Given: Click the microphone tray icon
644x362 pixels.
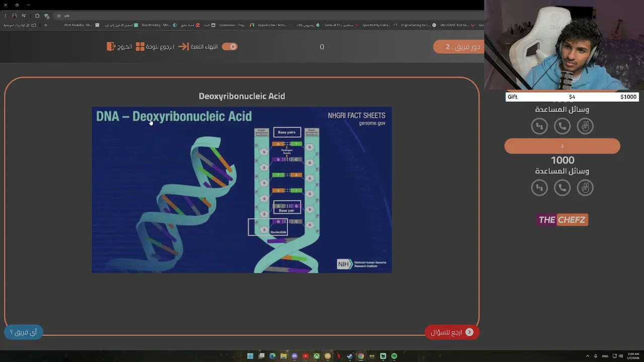Looking at the screenshot, I should [x=596, y=356].
